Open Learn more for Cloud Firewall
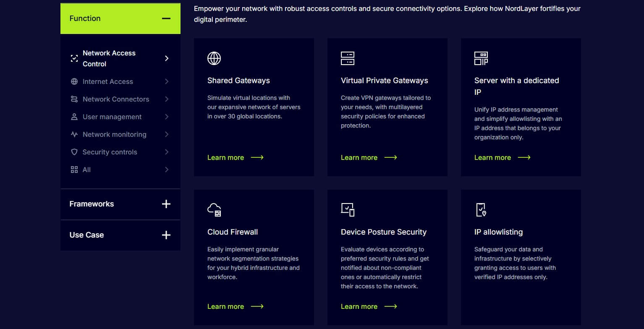Screen dimensions: 644x329 226,306
